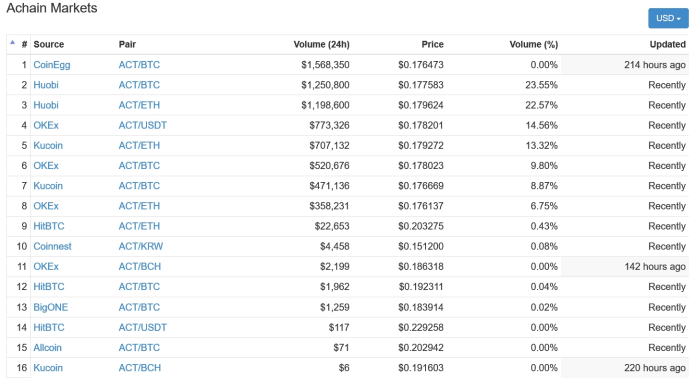Open Huobi ACT/BTC pair link
Screen dimensions: 696x388
tap(139, 85)
